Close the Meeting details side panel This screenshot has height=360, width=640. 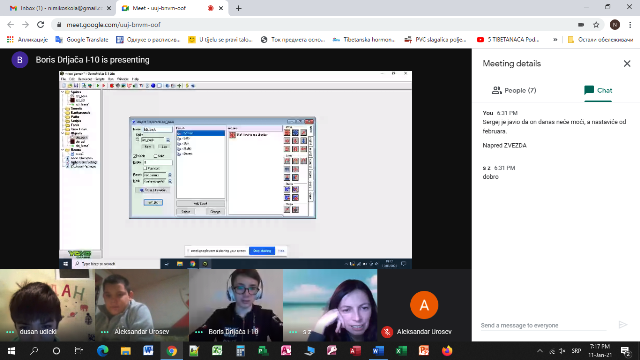pyautogui.click(x=627, y=64)
